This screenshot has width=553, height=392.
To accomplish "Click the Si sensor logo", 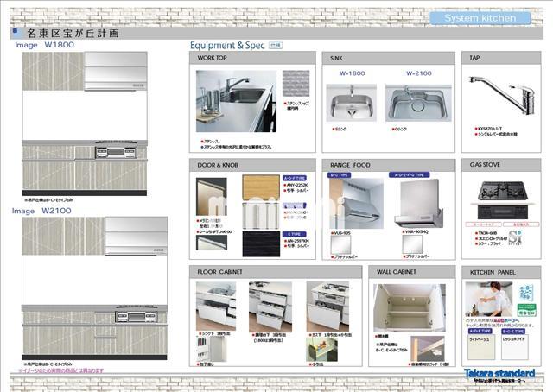I will pyautogui.click(x=516, y=237).
